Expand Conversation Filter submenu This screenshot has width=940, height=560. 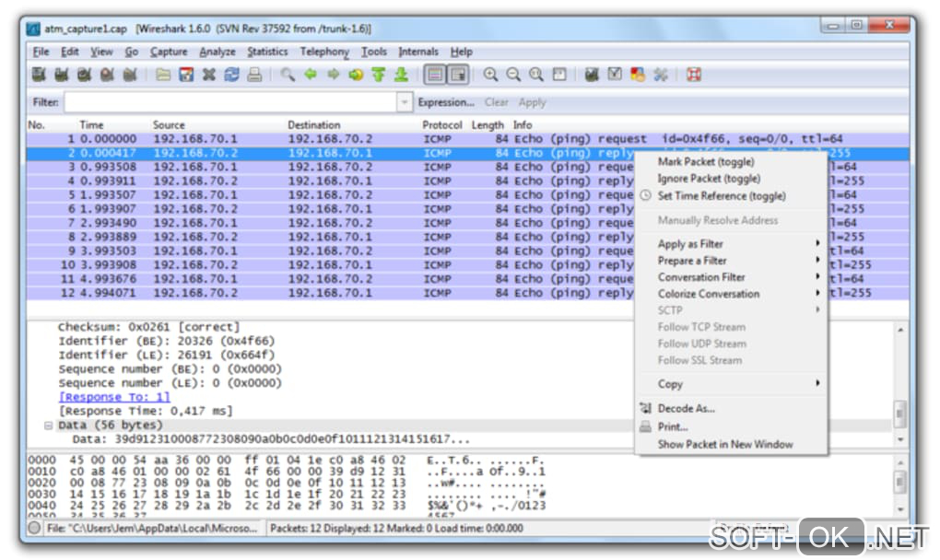point(732,277)
